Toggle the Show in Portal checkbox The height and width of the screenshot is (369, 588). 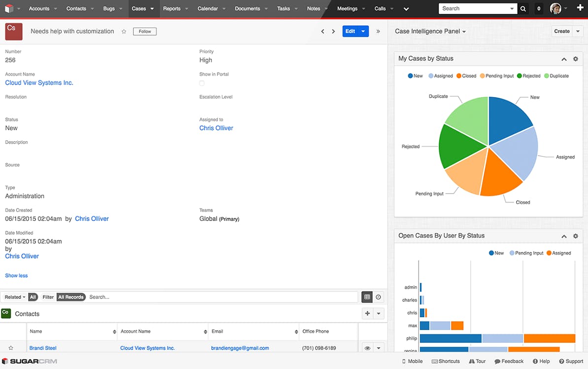[202, 83]
